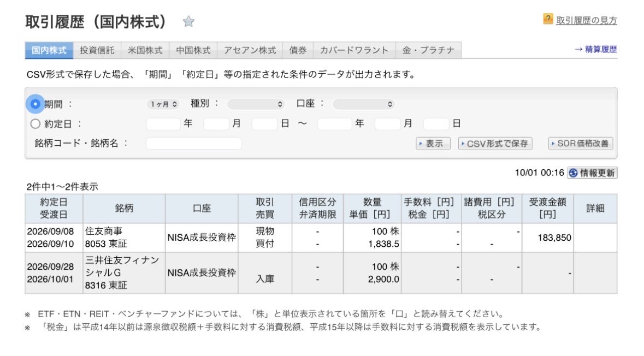
Task: Click the start day input field
Action: (264, 123)
